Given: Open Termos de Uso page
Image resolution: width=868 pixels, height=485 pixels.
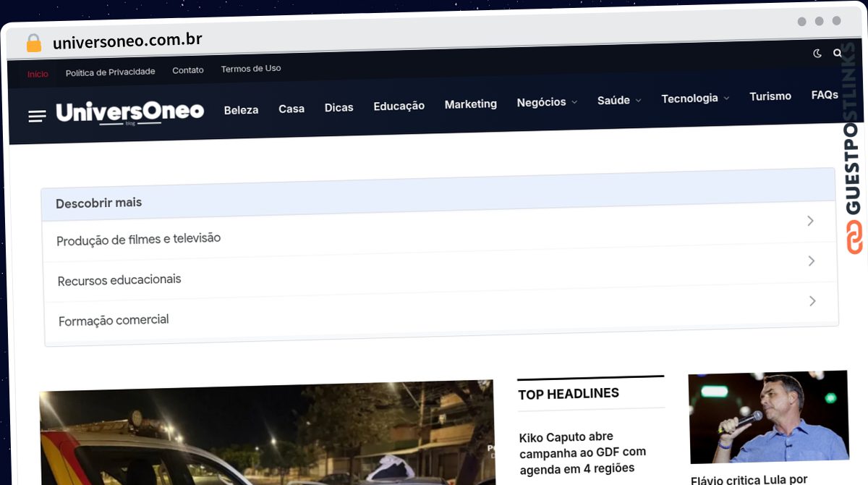Looking at the screenshot, I should coord(251,69).
